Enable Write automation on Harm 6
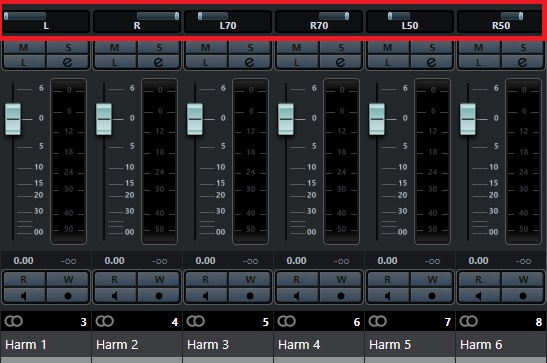Image resolution: width=547 pixels, height=363 pixels. (x=523, y=279)
